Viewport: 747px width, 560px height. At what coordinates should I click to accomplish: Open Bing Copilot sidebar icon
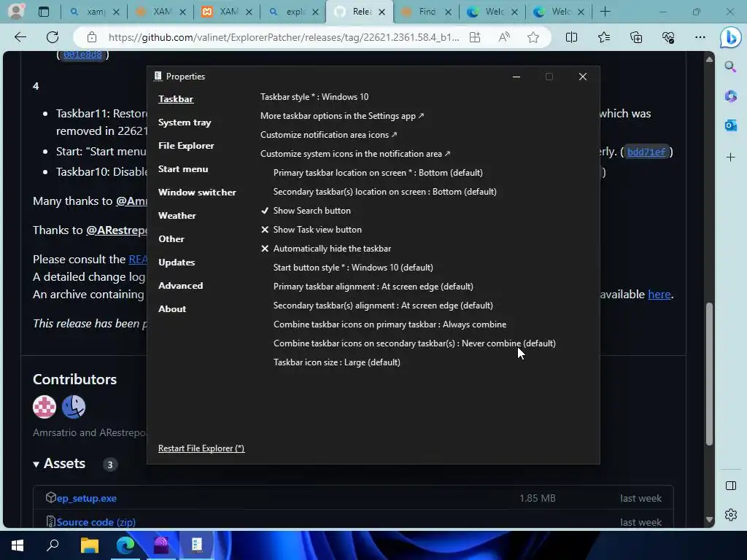coord(730,37)
